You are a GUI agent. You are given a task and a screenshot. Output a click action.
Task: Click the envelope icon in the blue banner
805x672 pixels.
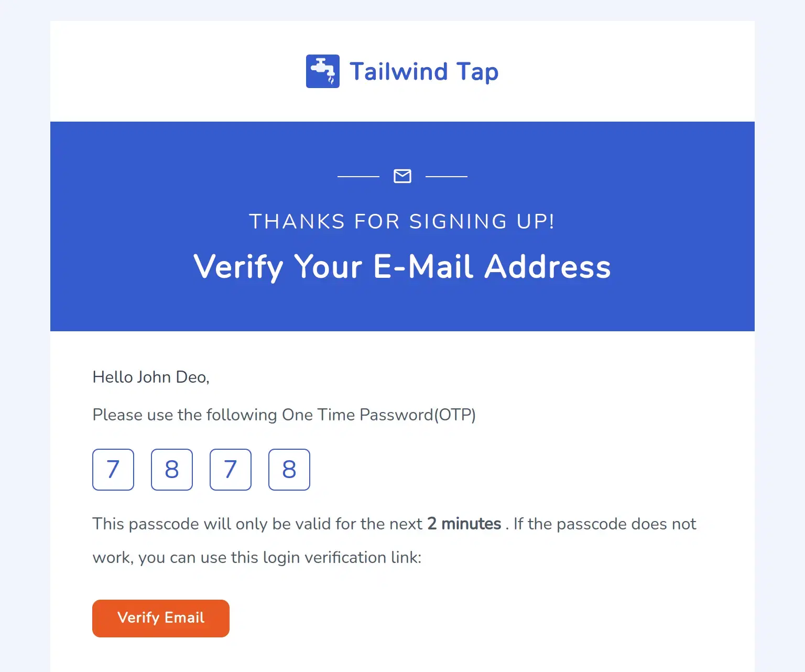402,176
